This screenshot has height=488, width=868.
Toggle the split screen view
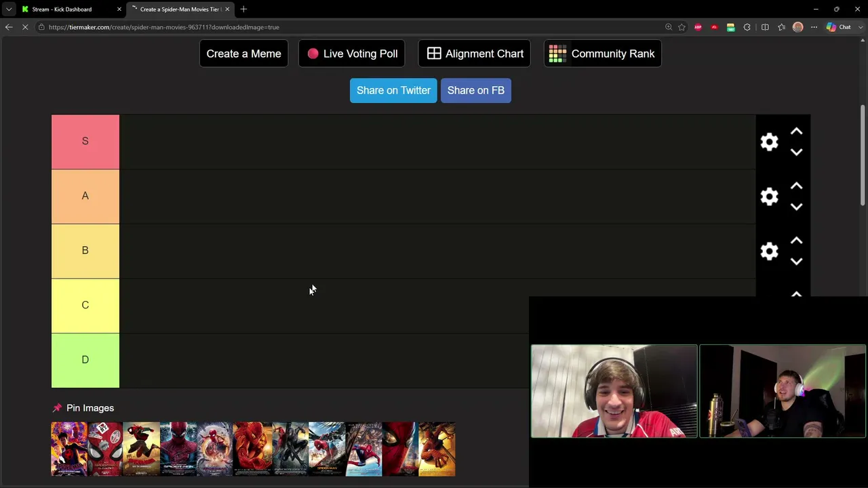tap(765, 27)
